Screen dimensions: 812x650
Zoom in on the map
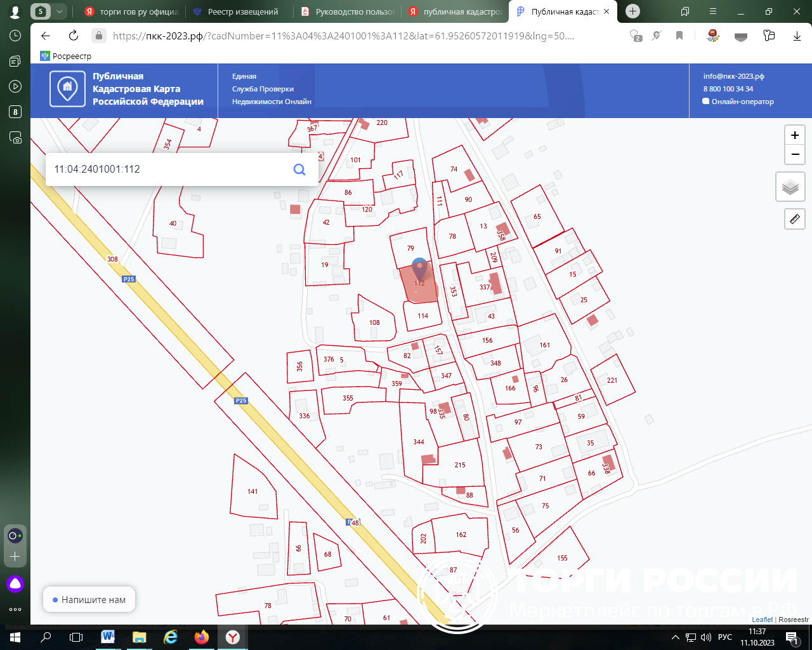pyautogui.click(x=794, y=135)
